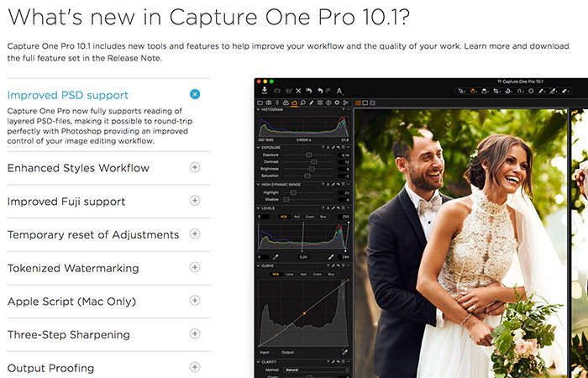This screenshot has width=588, height=378.
Task: Click the double-arrow Reset icon in the toolbar
Action: pyautogui.click(x=308, y=91)
